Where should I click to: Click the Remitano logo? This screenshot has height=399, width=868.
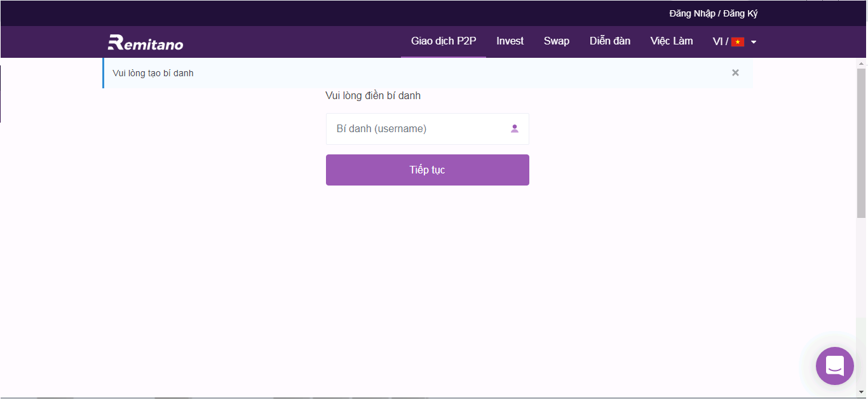[146, 42]
